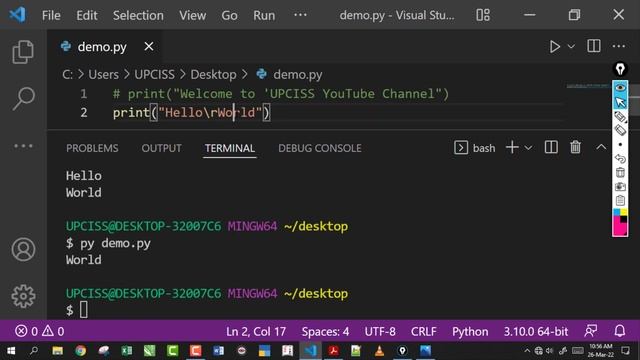This screenshot has width=640, height=360.
Task: Select language mode Python in status bar
Action: click(470, 331)
